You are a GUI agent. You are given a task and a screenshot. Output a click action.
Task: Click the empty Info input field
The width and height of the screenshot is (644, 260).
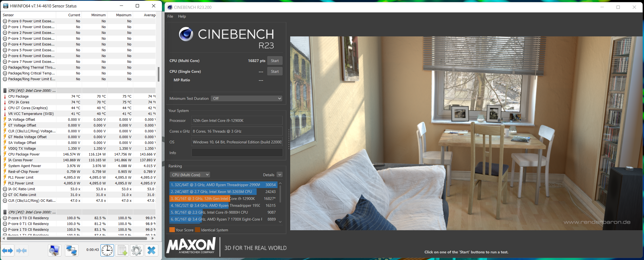click(x=237, y=153)
